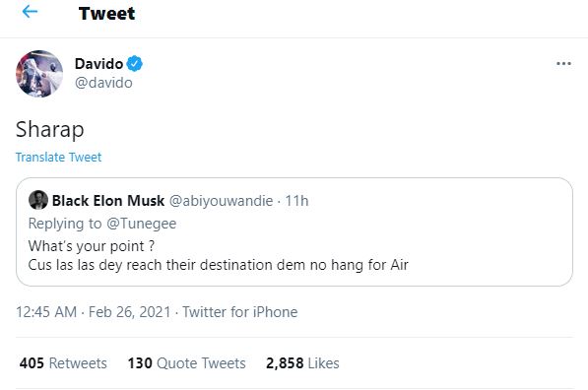View the 2,858 Likes list

click(x=302, y=363)
